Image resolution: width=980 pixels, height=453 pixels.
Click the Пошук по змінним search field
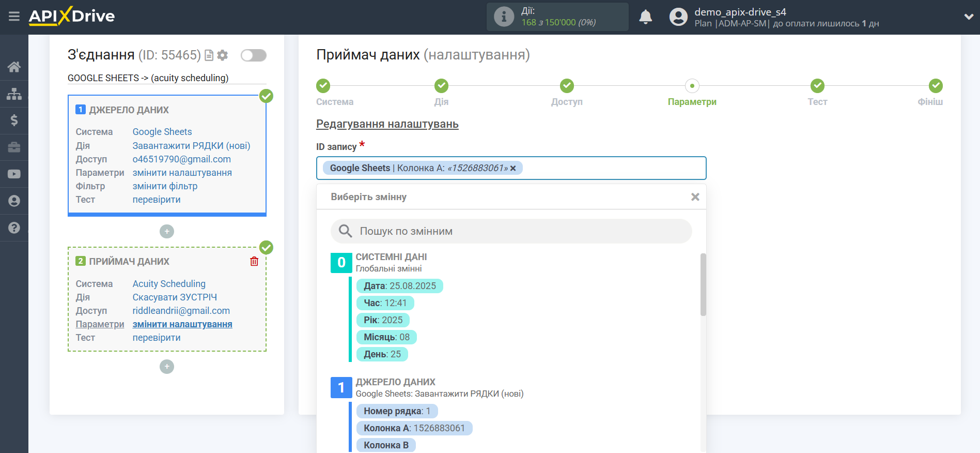(511, 231)
